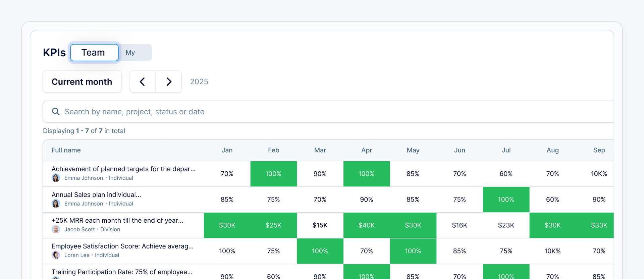Go to next period with right chevron
644x279 pixels.
pos(169,81)
